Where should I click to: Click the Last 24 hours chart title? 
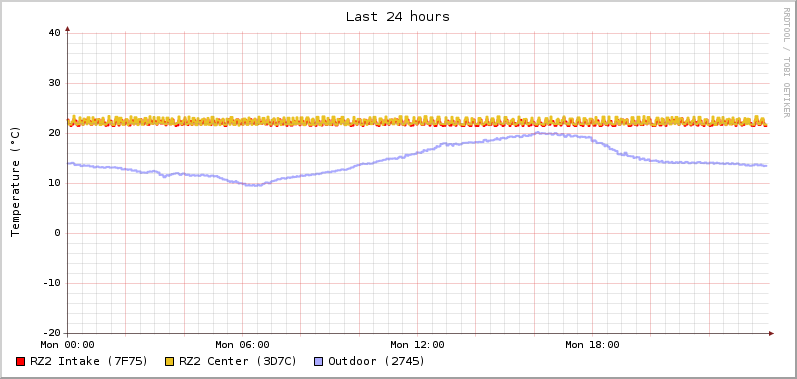[x=398, y=17]
